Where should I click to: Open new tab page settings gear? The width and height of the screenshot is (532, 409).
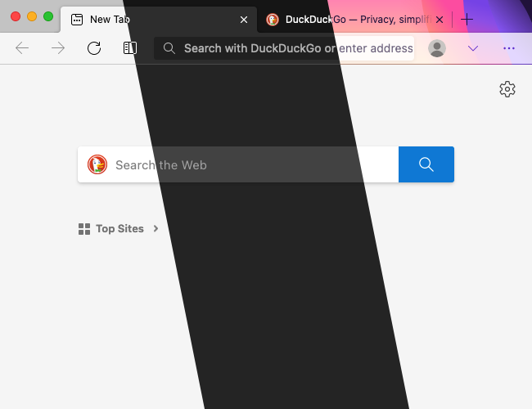tap(507, 89)
